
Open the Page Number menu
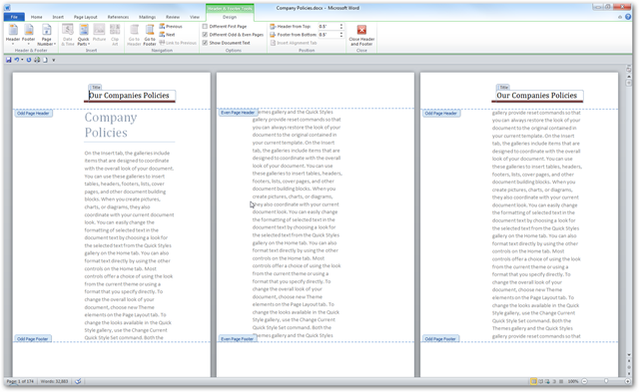tap(46, 35)
